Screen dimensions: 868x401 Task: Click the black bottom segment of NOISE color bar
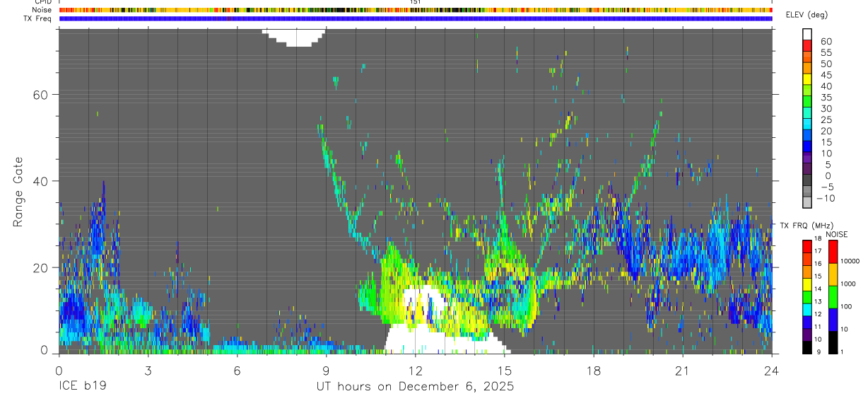tap(833, 342)
